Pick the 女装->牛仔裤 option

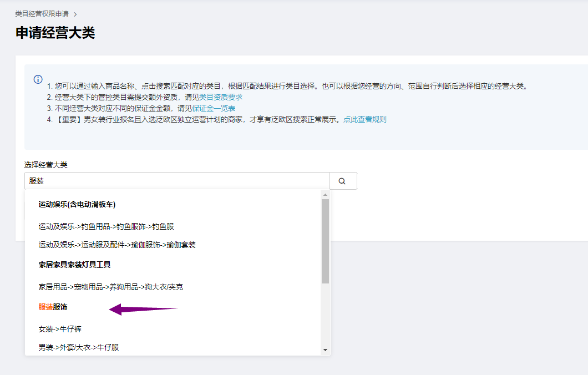60,329
